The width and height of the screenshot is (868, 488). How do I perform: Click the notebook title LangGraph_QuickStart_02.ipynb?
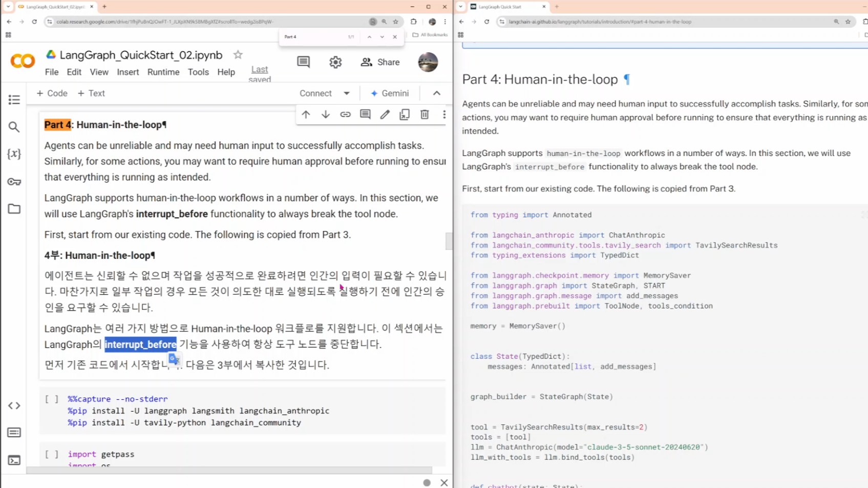[141, 55]
